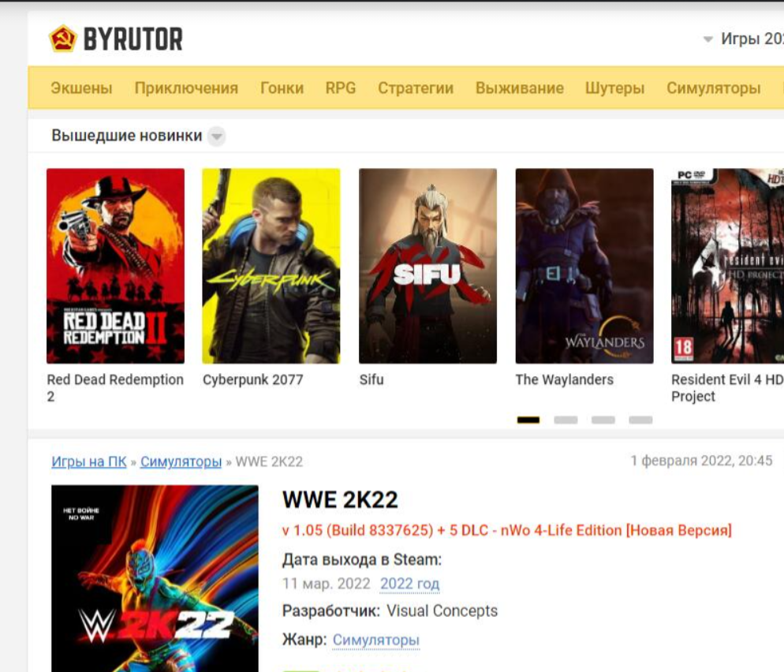Viewport: 784px width, 672px height.
Task: Select the Приключения menu item
Action: [x=186, y=88]
